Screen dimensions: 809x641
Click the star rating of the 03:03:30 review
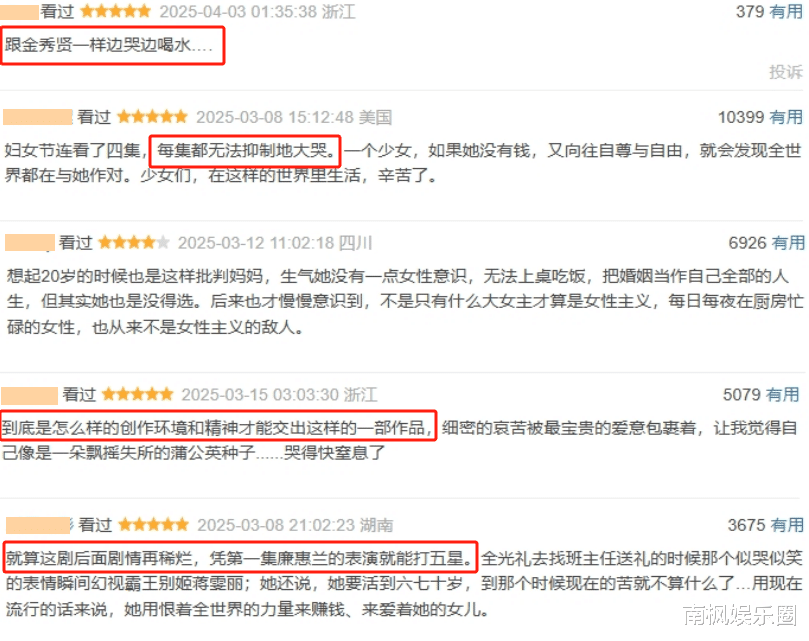click(138, 394)
